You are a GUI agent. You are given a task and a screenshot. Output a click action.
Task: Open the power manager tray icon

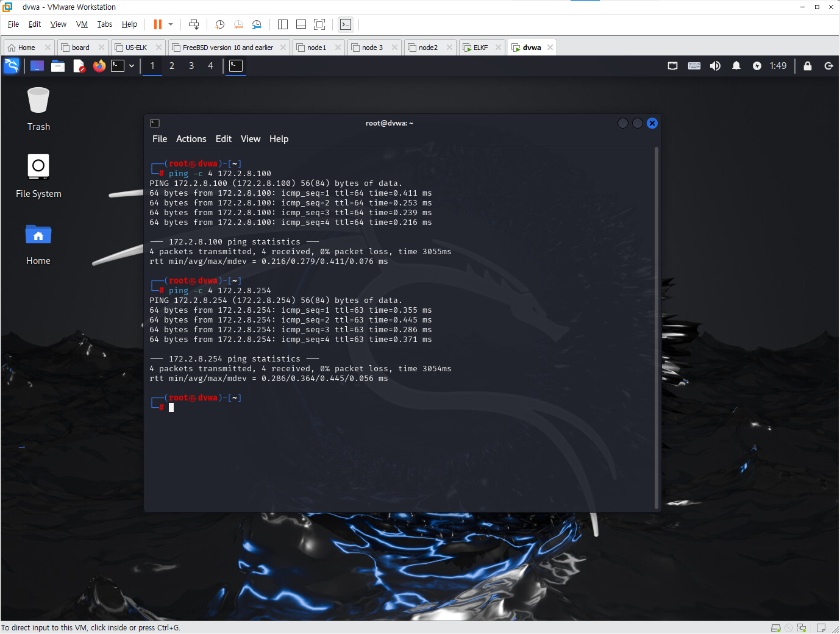click(757, 66)
